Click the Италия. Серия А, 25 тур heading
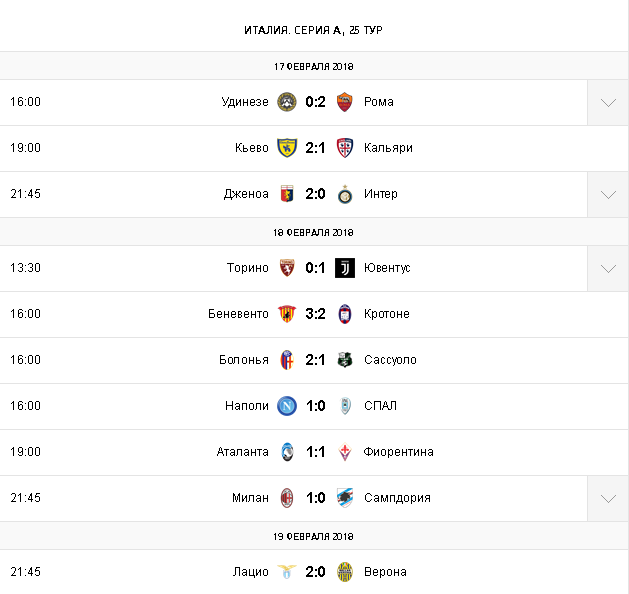 tap(313, 30)
